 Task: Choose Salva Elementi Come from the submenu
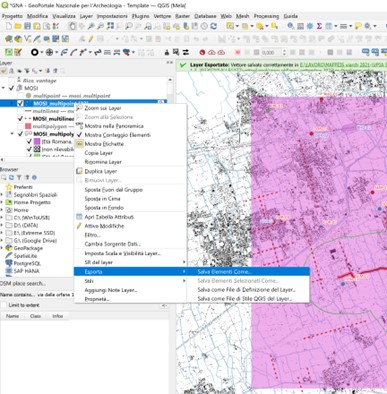click(x=248, y=272)
